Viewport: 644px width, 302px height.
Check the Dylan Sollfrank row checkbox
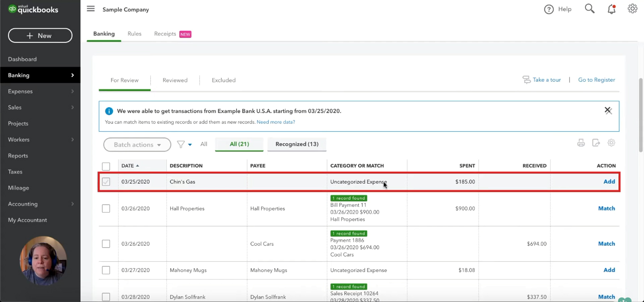pos(106,297)
